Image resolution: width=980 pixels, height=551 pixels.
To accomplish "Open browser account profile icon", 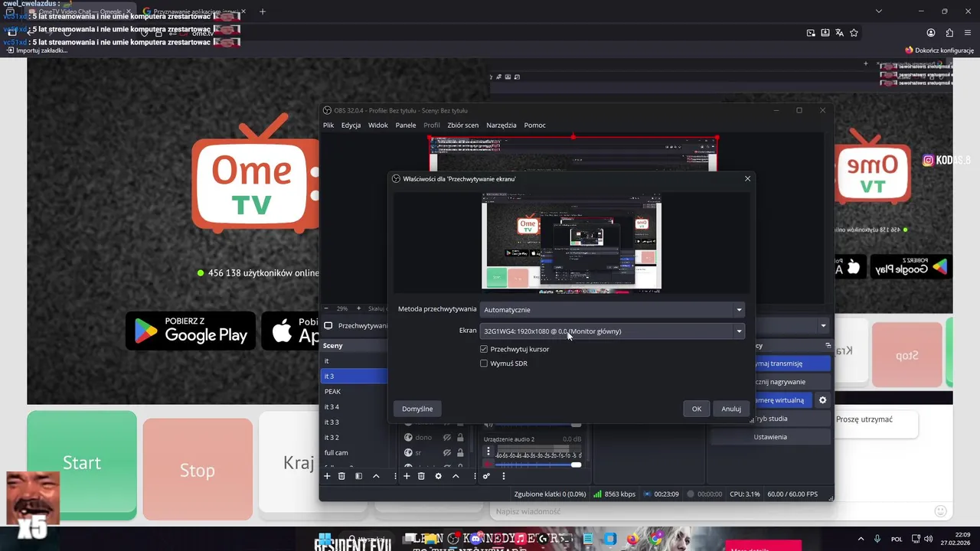I will (x=931, y=33).
